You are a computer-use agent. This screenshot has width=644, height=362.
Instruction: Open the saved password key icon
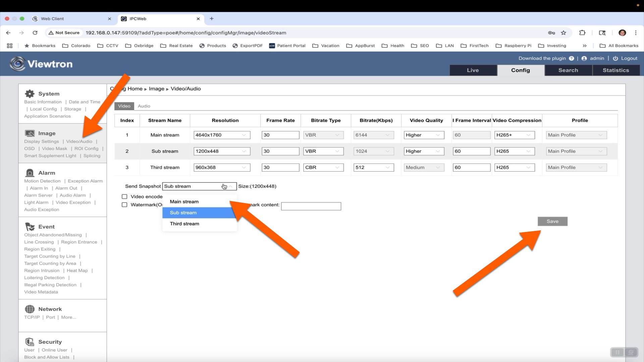551,33
